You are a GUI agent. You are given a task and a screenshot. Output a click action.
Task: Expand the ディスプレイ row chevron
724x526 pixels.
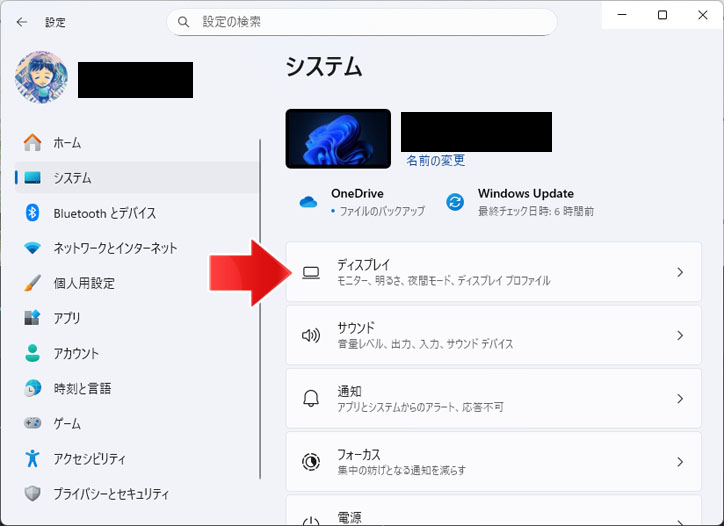pyautogui.click(x=680, y=272)
